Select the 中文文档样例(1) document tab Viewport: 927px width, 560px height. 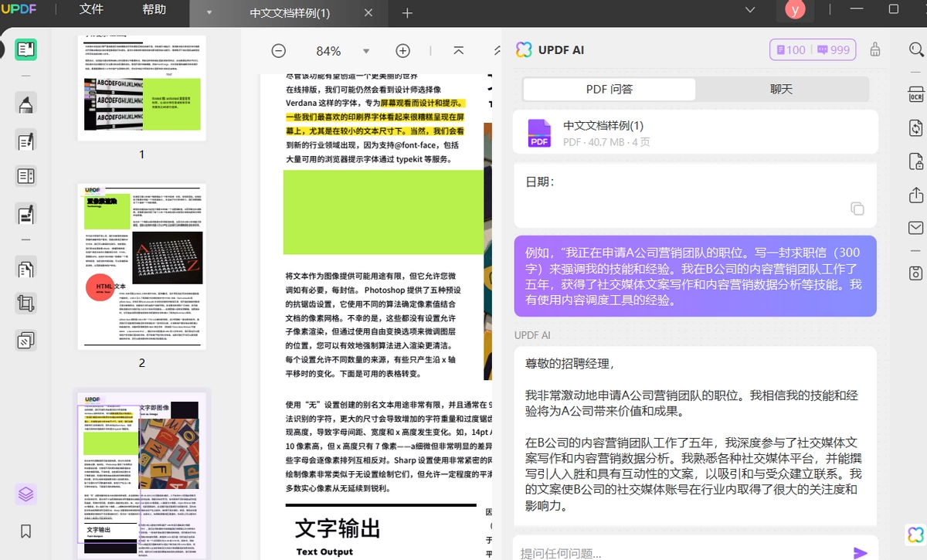pos(290,13)
